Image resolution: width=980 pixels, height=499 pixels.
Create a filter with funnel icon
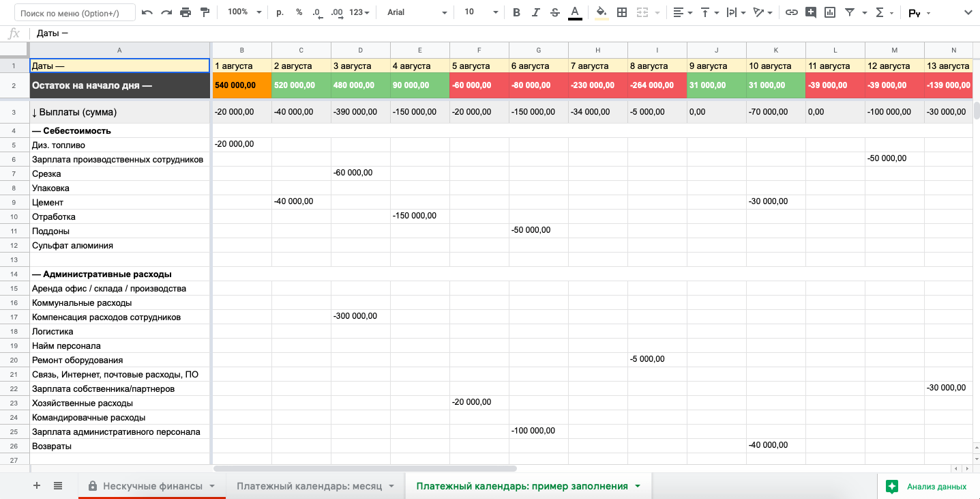point(849,12)
